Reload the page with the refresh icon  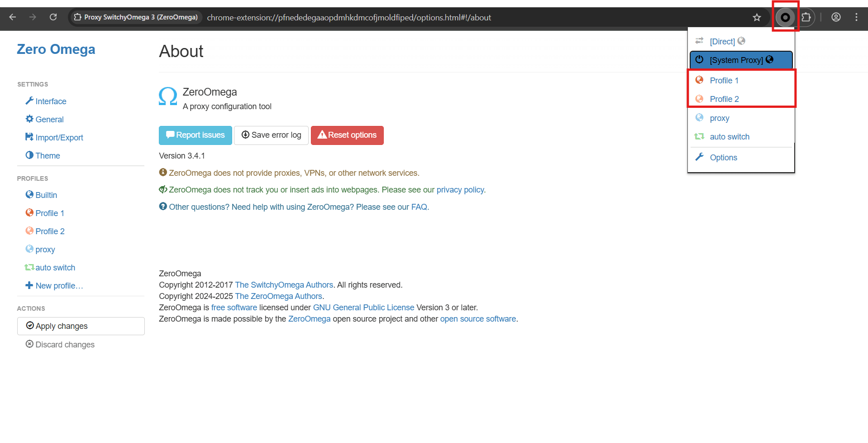(53, 17)
